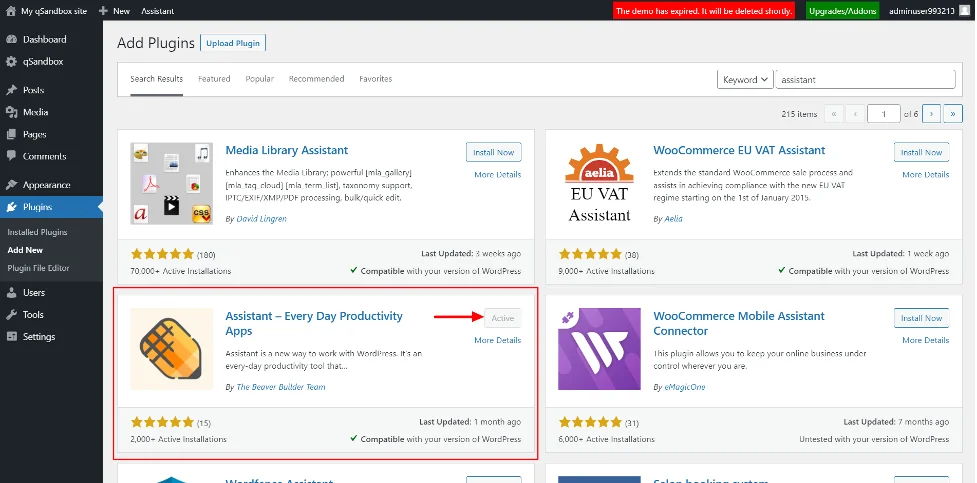Screen dimensions: 977x483
Task: Click the Users person icon
Action: (11, 292)
